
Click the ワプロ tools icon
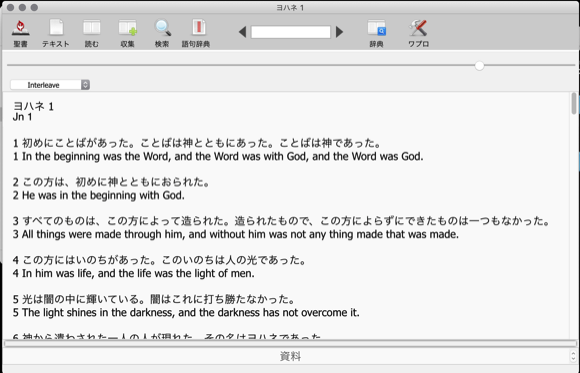418,33
